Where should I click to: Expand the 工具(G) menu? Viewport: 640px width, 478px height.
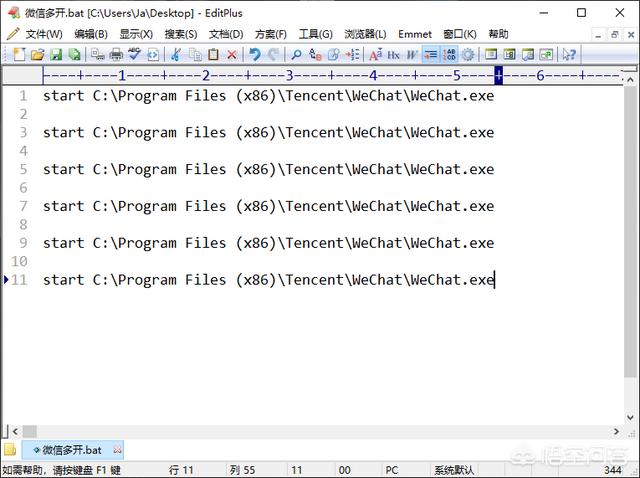(x=316, y=34)
